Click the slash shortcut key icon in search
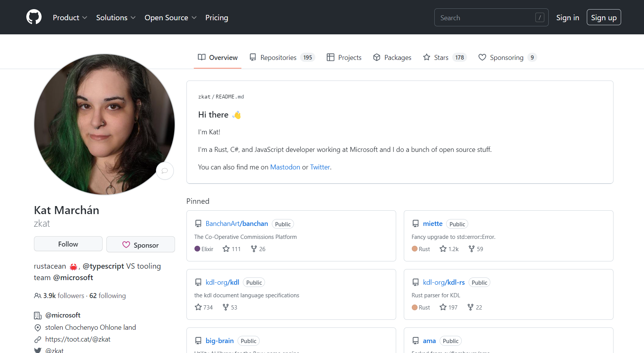Screen dimensions: 644x353 point(540,18)
